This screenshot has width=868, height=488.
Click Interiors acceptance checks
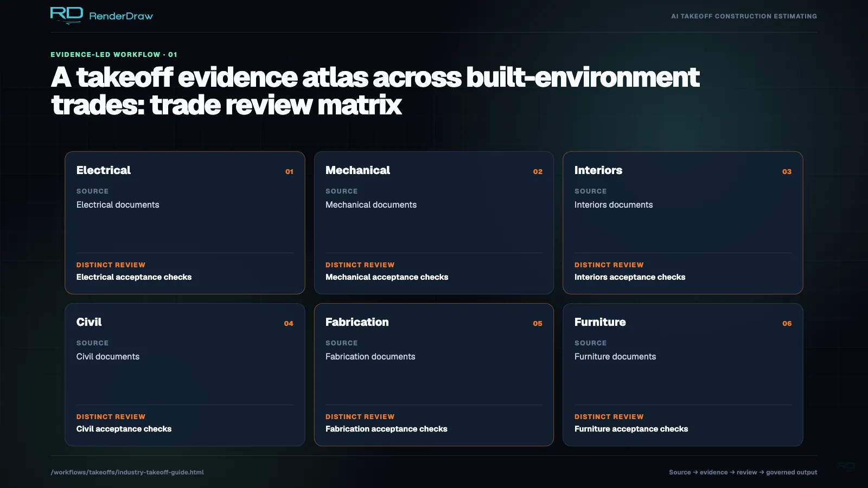pos(630,277)
